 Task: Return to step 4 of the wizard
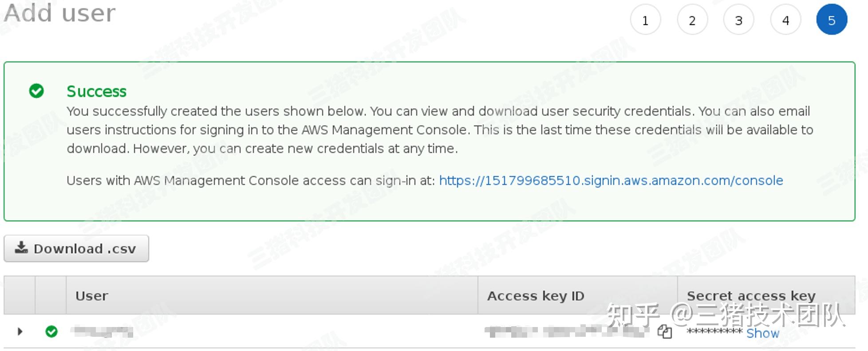point(785,20)
